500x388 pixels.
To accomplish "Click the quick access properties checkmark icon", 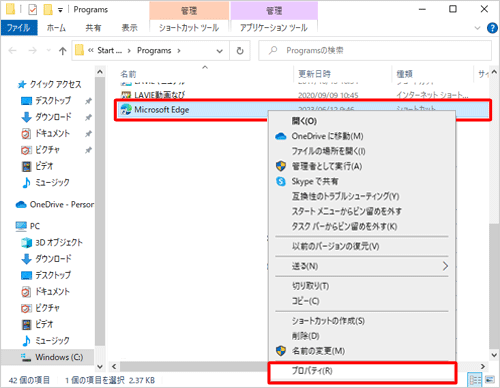I will [x=32, y=10].
